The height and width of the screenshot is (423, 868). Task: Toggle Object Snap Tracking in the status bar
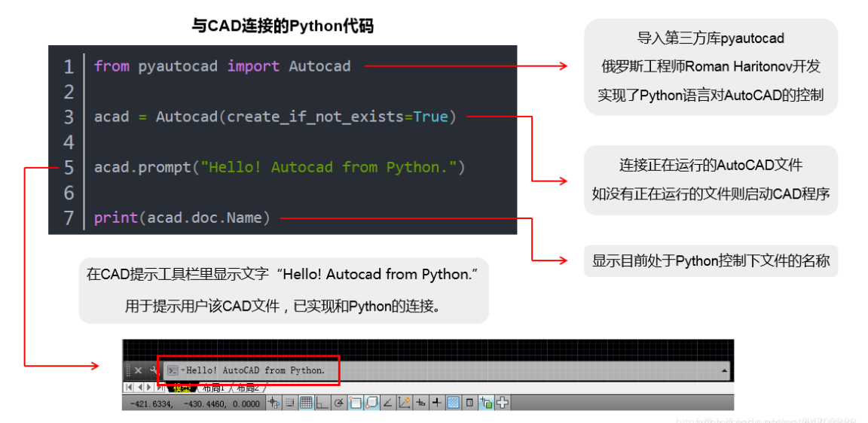coord(387,403)
